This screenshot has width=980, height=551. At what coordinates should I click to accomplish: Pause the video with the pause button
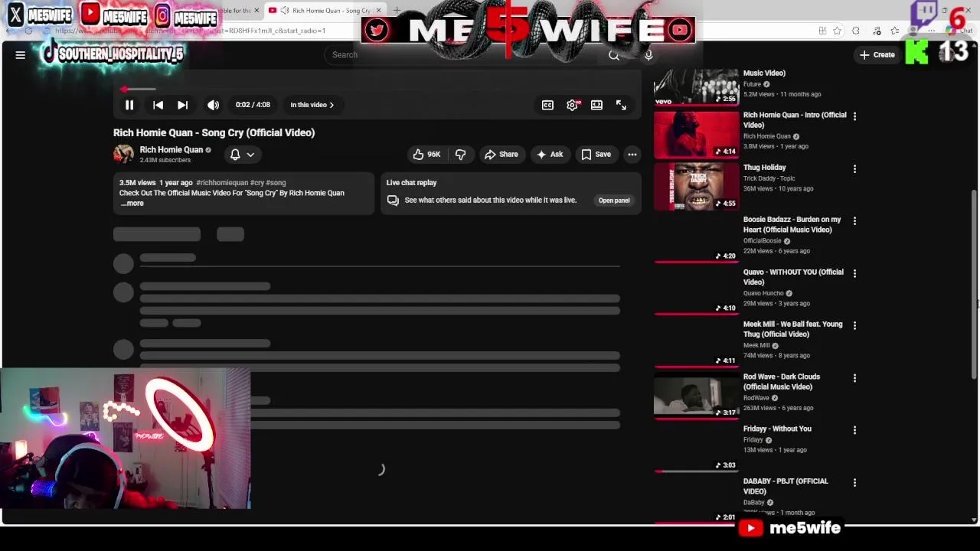pyautogui.click(x=129, y=105)
